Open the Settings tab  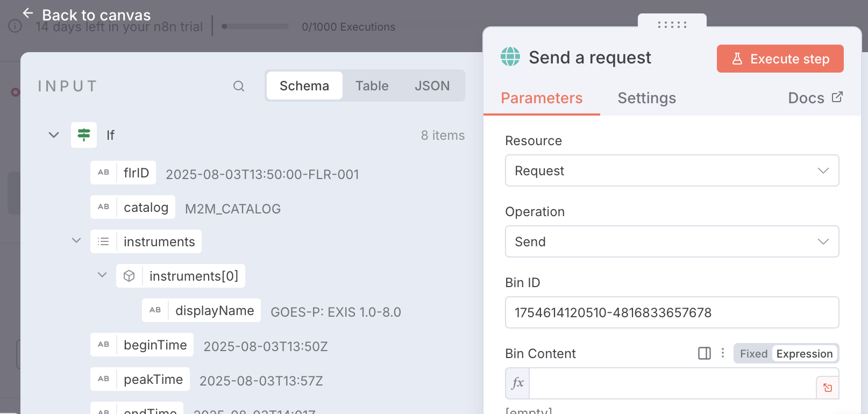tap(647, 98)
